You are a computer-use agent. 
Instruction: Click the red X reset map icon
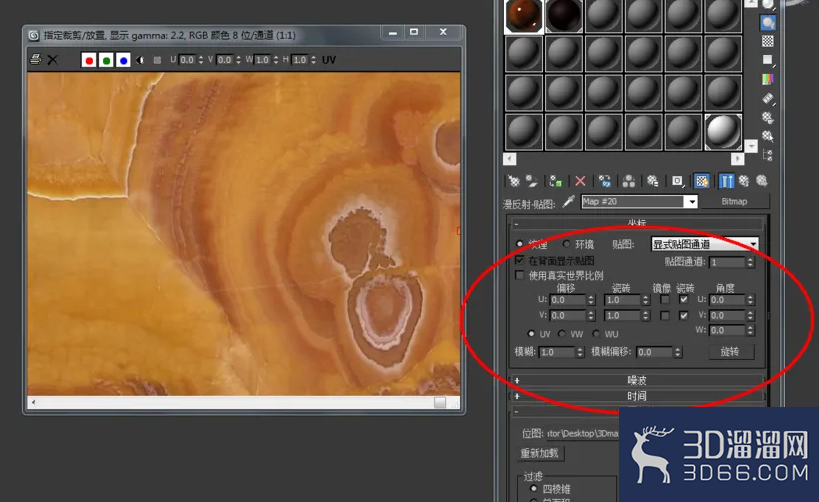point(580,181)
